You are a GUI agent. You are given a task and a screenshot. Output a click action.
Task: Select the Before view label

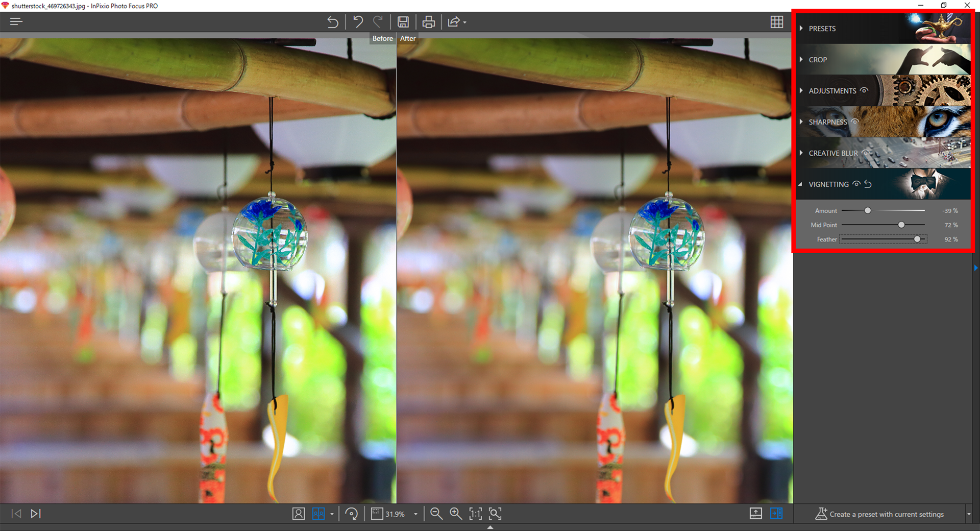(x=382, y=38)
